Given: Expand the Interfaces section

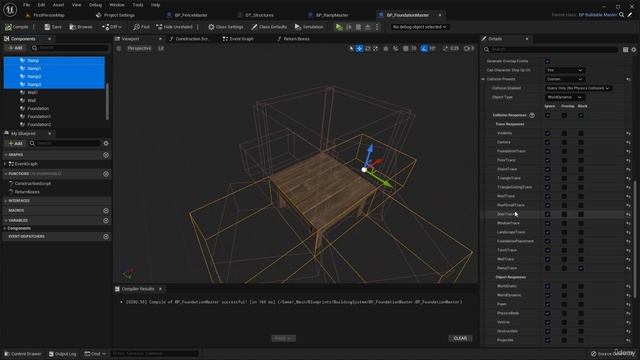Looking at the screenshot, I should tap(6, 201).
